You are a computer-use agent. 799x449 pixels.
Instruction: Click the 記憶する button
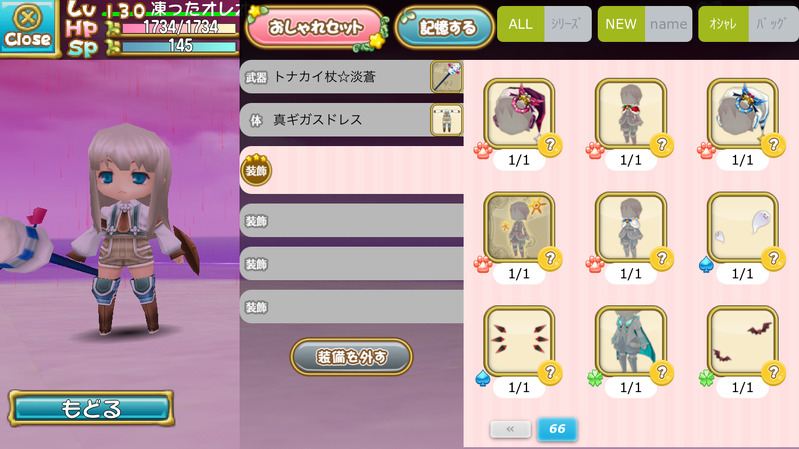(444, 28)
